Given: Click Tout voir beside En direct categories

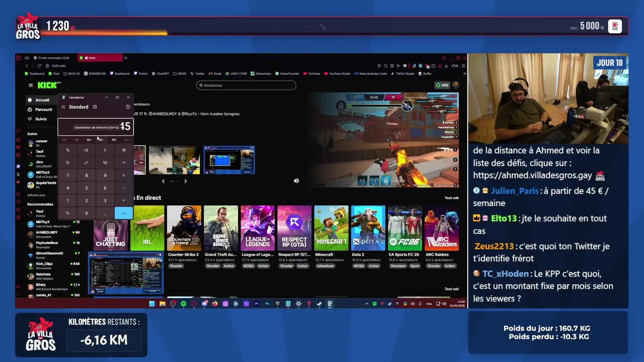Looking at the screenshot, I should click(451, 198).
